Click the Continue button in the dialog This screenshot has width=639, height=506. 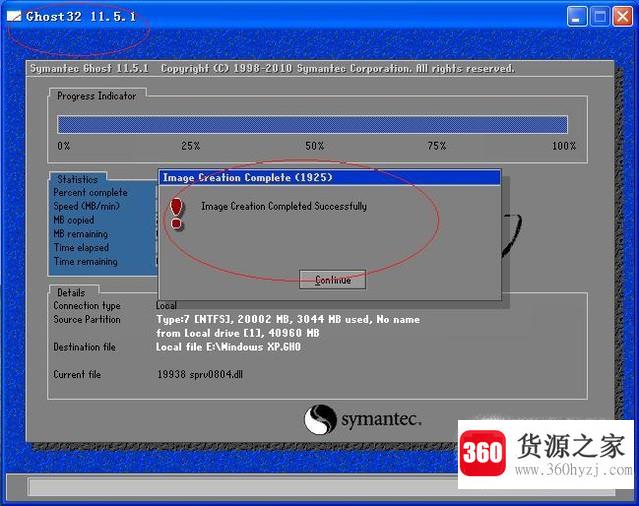pyautogui.click(x=332, y=279)
